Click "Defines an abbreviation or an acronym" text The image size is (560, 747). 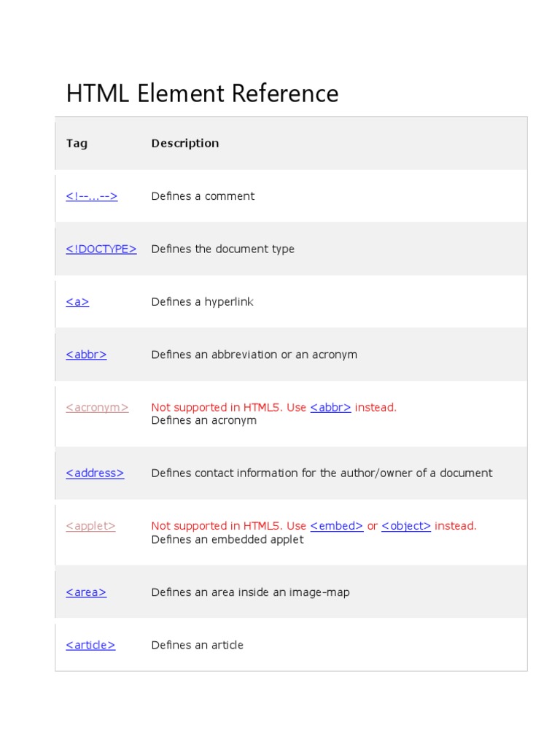(254, 355)
